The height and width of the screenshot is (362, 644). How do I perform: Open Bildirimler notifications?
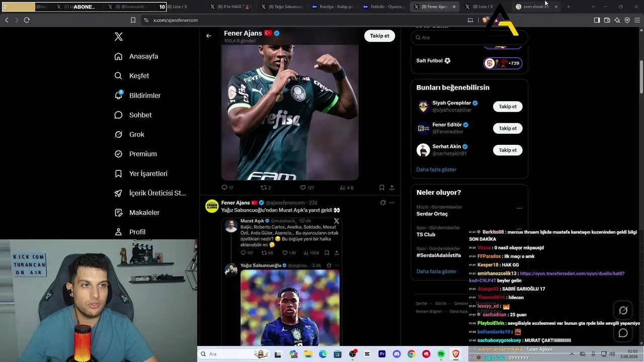tap(137, 96)
